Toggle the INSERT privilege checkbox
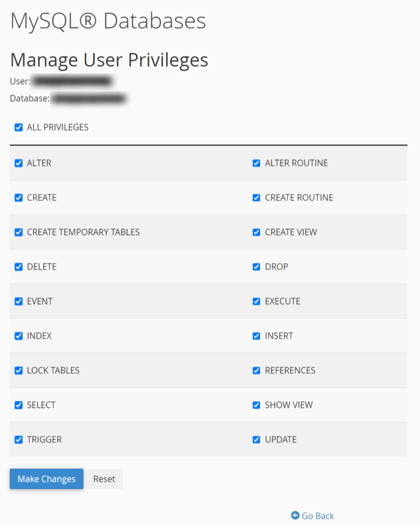 (256, 336)
